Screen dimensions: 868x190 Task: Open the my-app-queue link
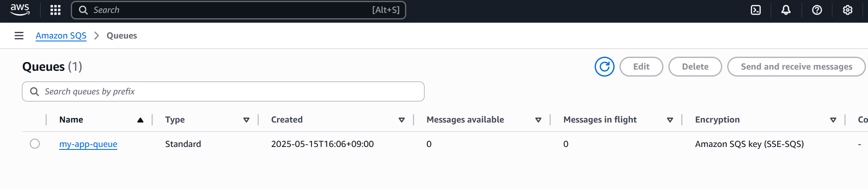click(x=88, y=144)
